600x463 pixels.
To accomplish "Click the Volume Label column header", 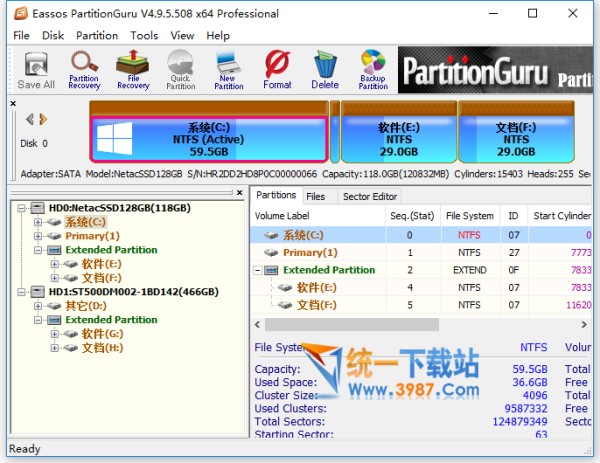I will [x=318, y=216].
